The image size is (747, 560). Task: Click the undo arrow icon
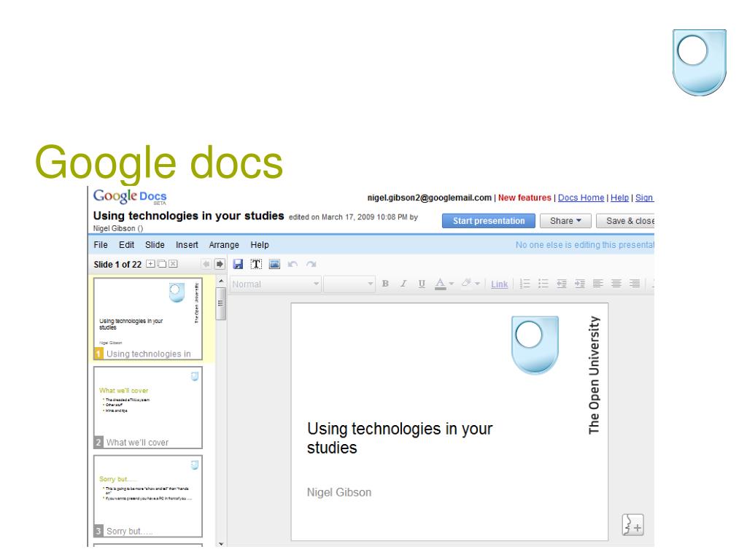tap(293, 264)
